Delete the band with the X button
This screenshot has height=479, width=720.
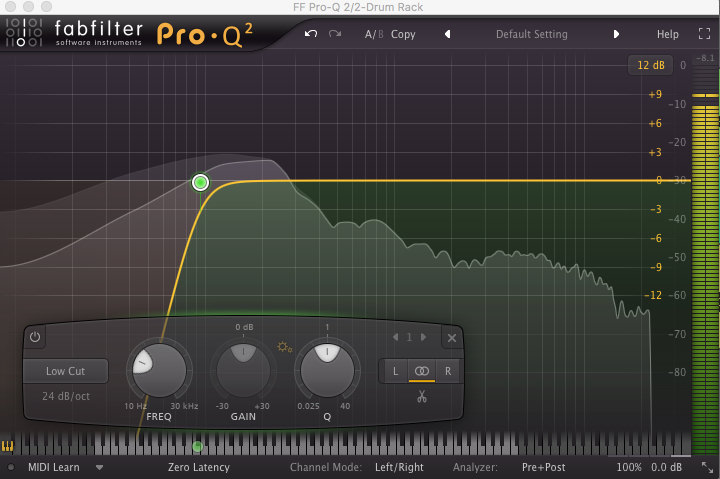click(x=452, y=338)
